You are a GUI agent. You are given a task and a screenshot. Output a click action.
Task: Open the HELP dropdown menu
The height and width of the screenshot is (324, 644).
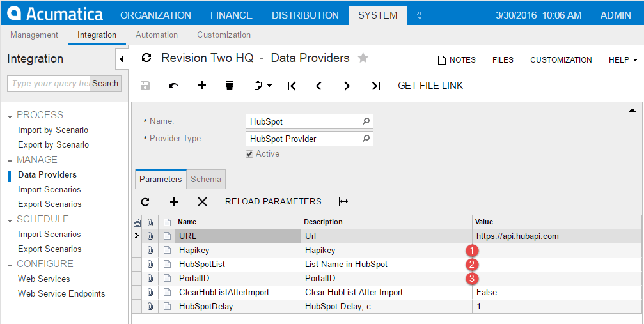[623, 60]
